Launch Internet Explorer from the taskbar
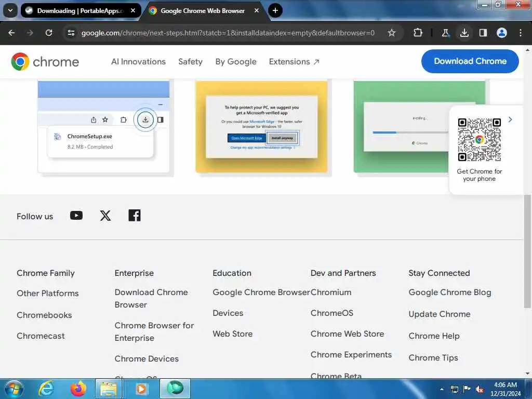The height and width of the screenshot is (399, 532). coord(46,389)
